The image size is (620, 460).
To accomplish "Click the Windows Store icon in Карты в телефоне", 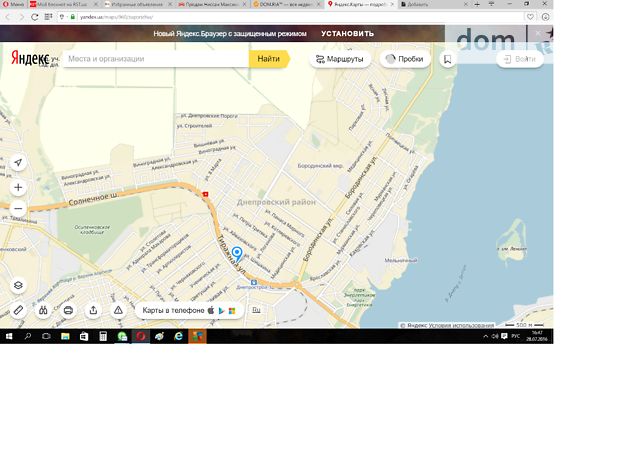I will click(232, 310).
